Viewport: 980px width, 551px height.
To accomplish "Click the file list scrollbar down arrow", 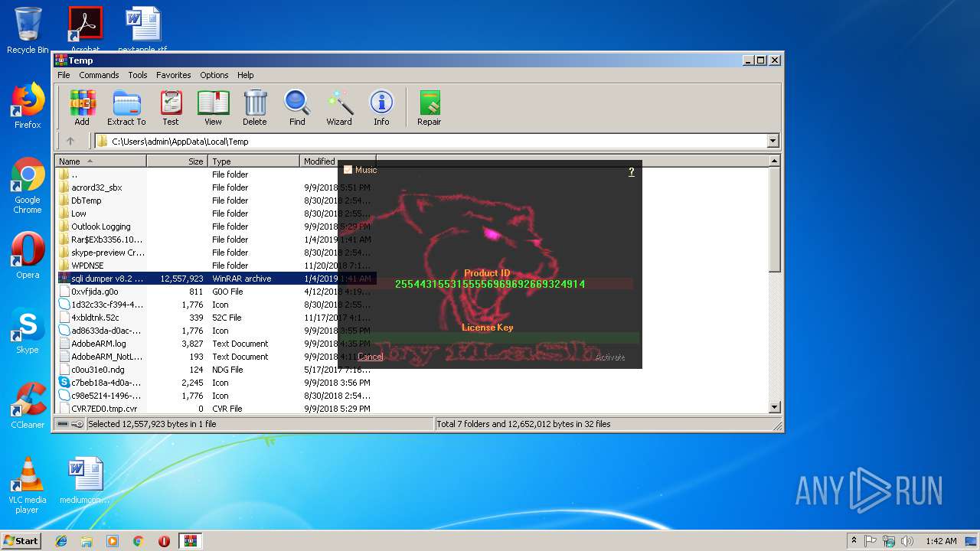I will (774, 408).
